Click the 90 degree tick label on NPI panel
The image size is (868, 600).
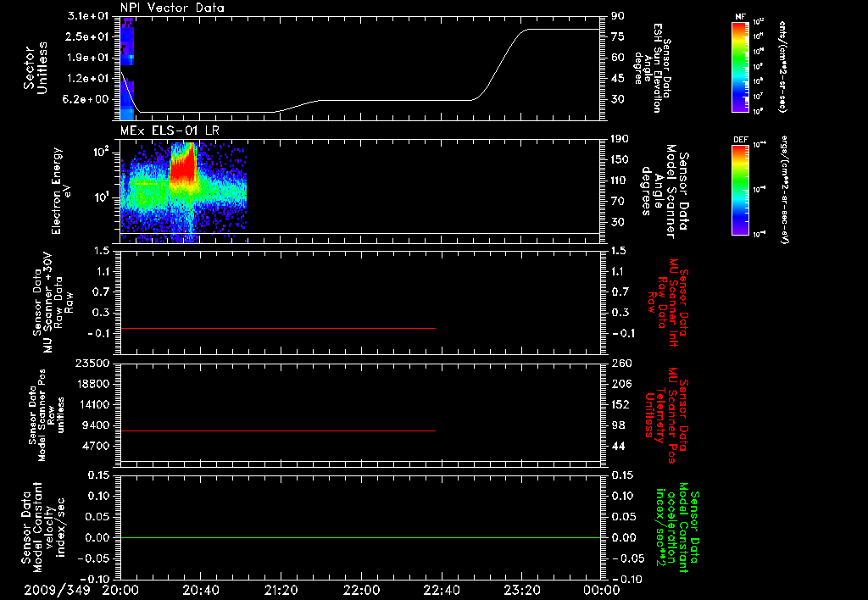click(x=618, y=16)
